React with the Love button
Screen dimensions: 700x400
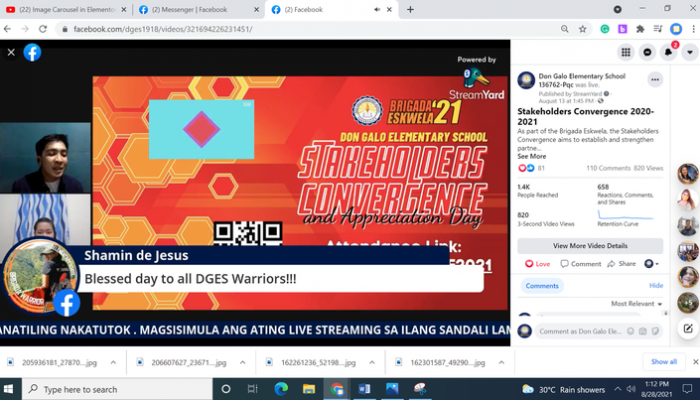pos(537,264)
